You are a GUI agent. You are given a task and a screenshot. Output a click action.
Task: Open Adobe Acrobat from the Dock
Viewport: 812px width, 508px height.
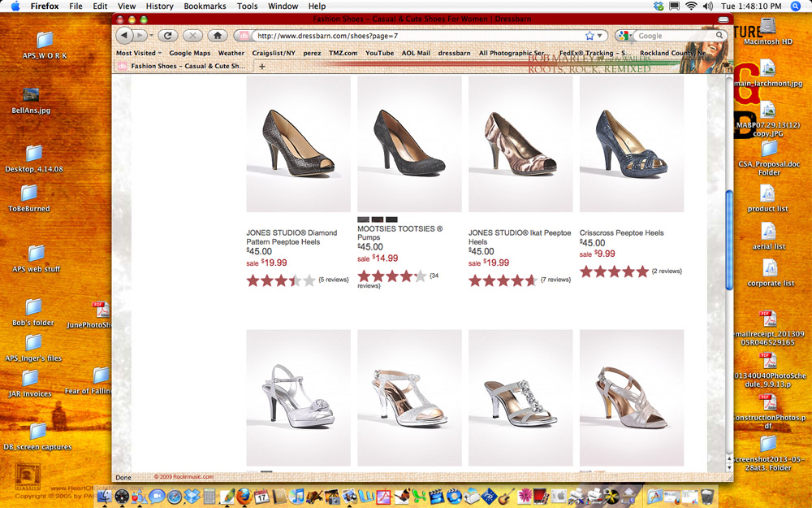pos(384,497)
